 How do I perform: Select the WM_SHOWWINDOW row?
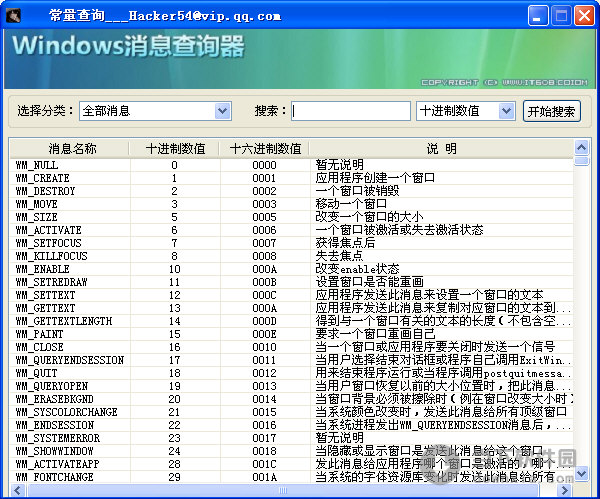coord(292,451)
